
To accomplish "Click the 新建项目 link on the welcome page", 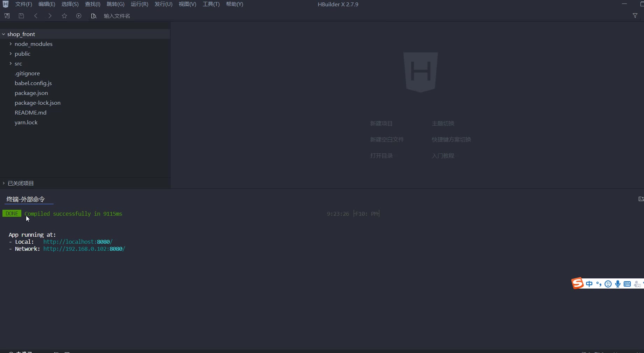I will tap(381, 124).
